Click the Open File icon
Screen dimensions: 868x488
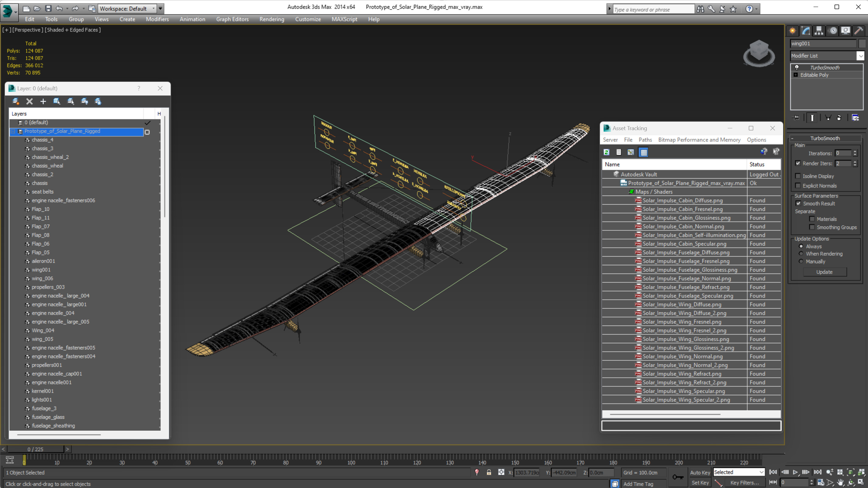click(x=37, y=9)
